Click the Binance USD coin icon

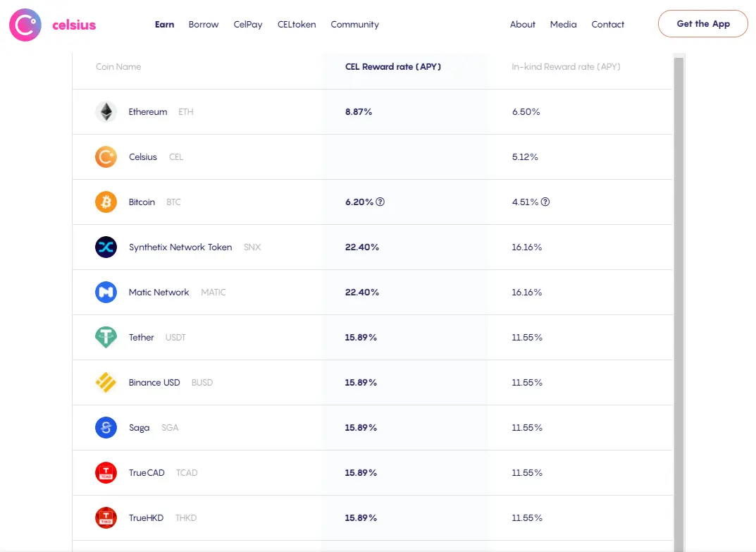[106, 383]
